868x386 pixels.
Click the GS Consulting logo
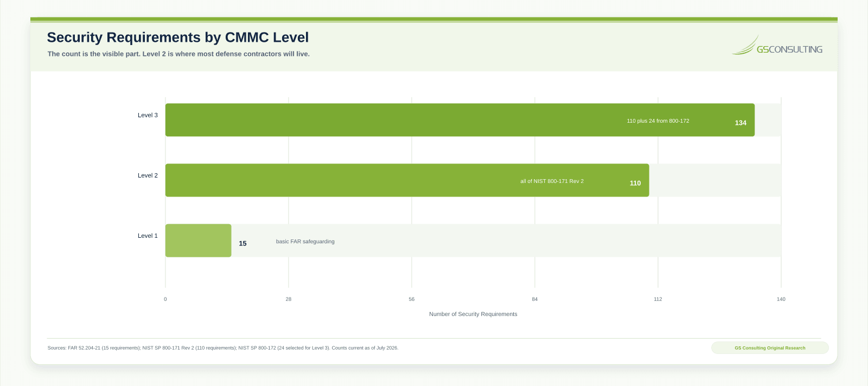[777, 46]
